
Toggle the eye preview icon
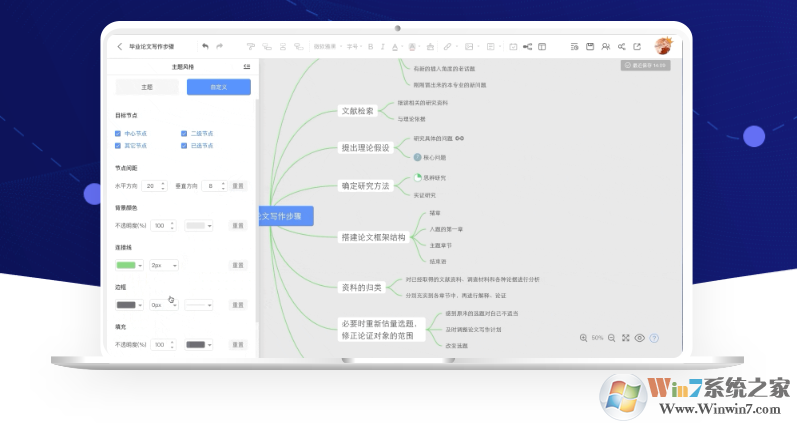tap(640, 338)
